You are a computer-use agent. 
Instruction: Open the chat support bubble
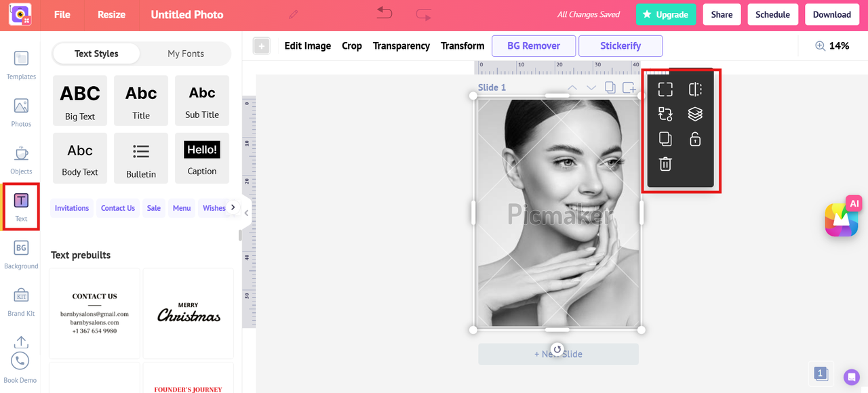(852, 377)
